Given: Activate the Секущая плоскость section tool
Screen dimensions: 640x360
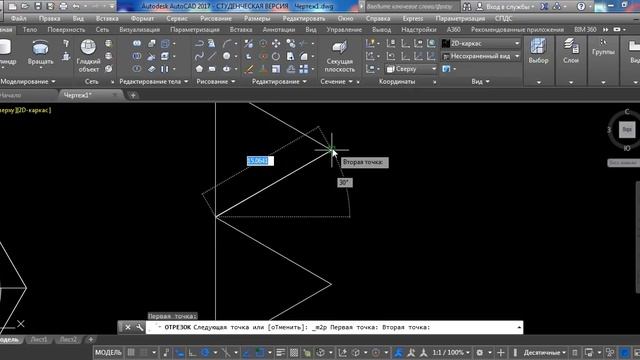Looking at the screenshot, I should [x=340, y=57].
